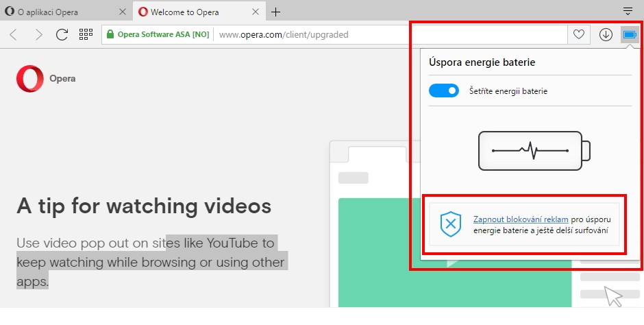Reload the page
Image resolution: width=644 pixels, height=325 pixels.
62,34
